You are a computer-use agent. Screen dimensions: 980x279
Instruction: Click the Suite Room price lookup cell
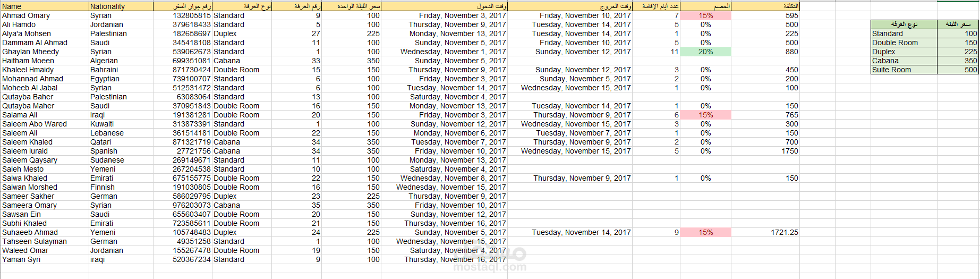[x=957, y=70]
